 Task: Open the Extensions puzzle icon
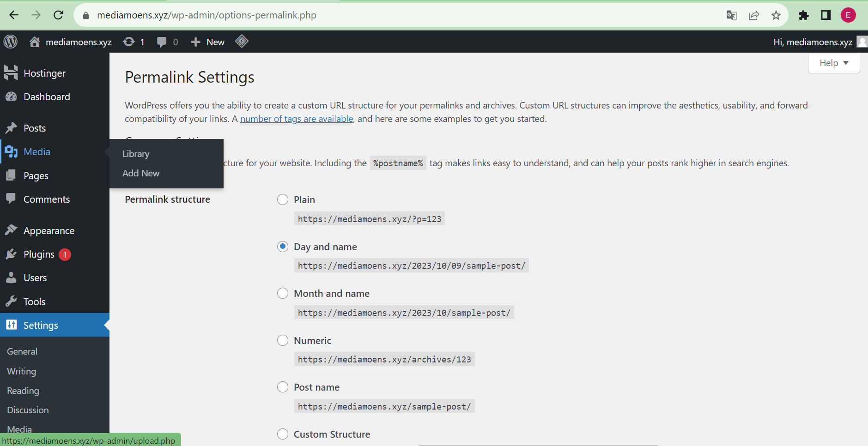coord(804,15)
